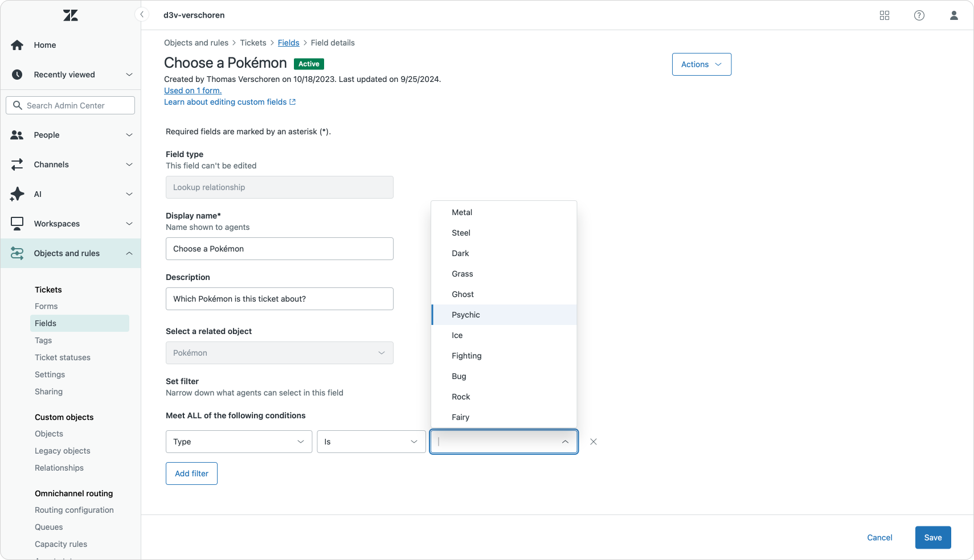The width and height of the screenshot is (974, 560).
Task: Select Grass from the type list
Action: point(504,274)
